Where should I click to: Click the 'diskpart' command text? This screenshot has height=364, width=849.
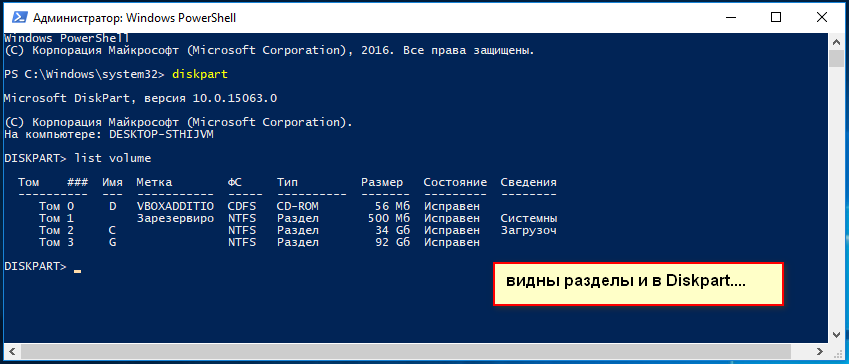click(200, 75)
